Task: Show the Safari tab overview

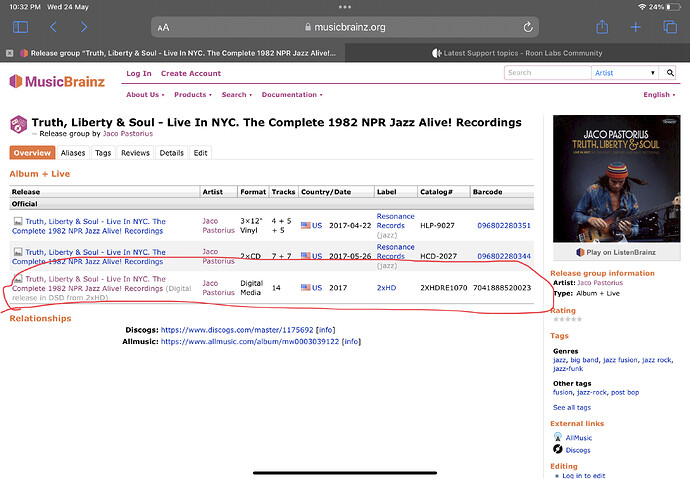Action: point(670,27)
